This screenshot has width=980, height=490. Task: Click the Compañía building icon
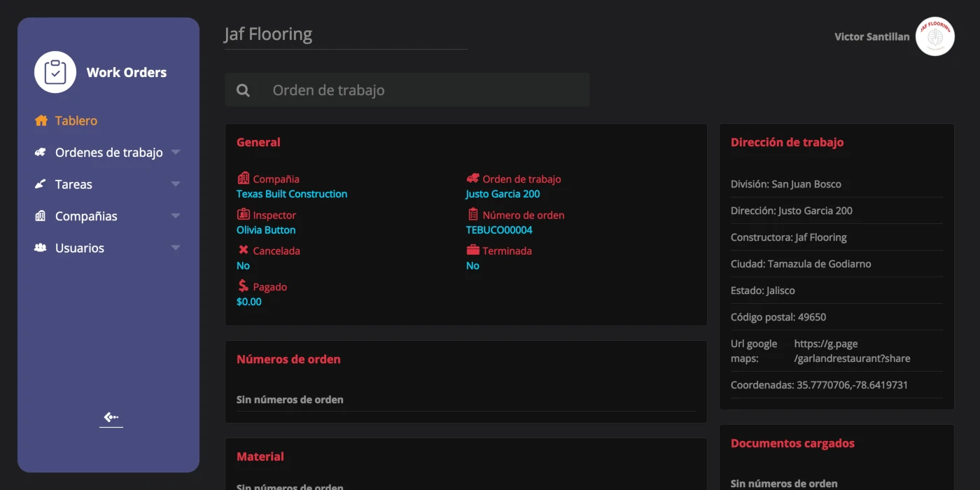[x=243, y=178]
